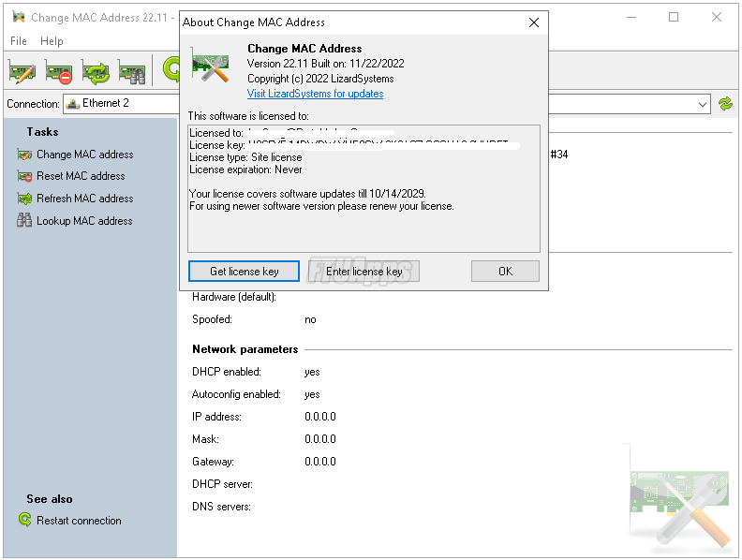Click the Network parameters heading
Screen dimensions: 742x560
coord(245,349)
